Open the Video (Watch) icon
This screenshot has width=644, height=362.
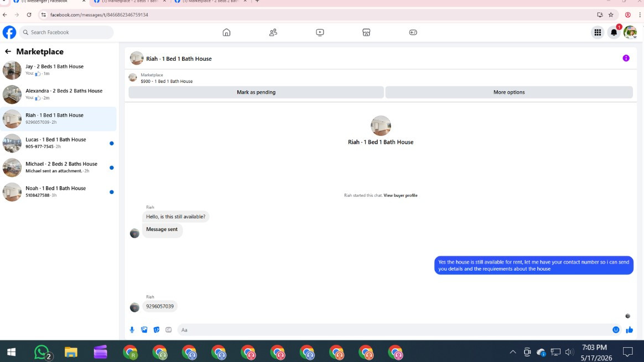pyautogui.click(x=320, y=33)
